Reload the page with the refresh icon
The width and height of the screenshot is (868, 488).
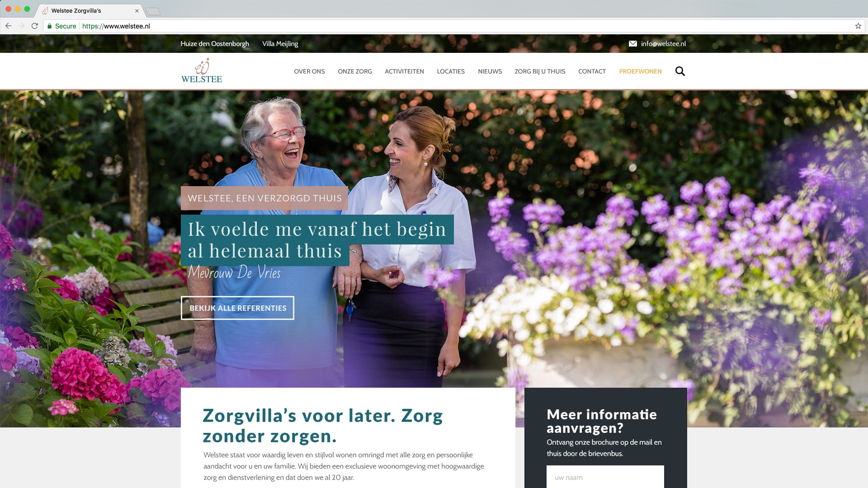(x=34, y=26)
